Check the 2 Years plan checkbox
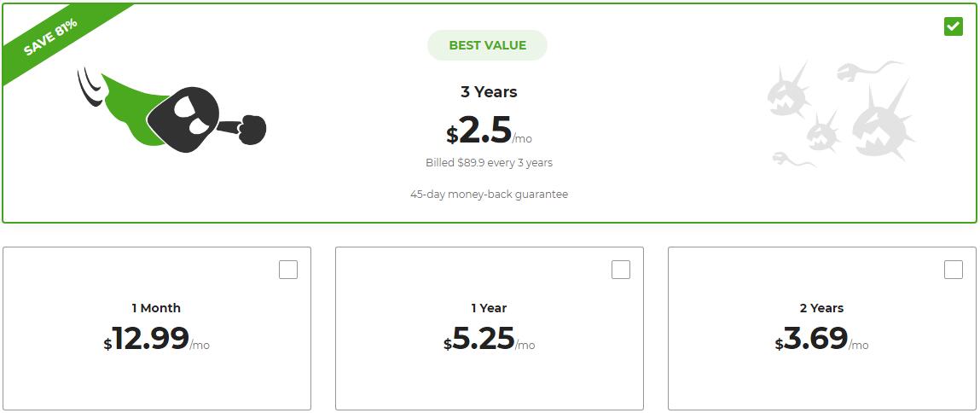Viewport: 980px width, 413px height. (x=953, y=270)
